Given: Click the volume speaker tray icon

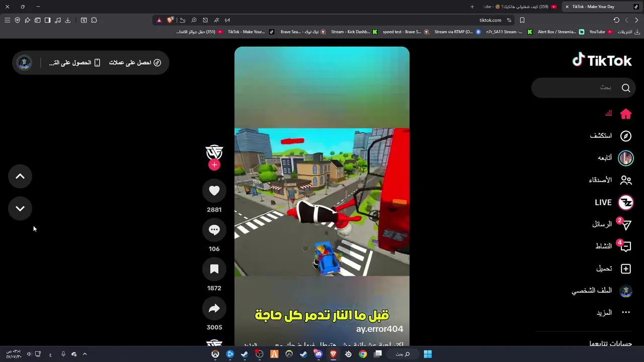Looking at the screenshot, I should pyautogui.click(x=29, y=354).
